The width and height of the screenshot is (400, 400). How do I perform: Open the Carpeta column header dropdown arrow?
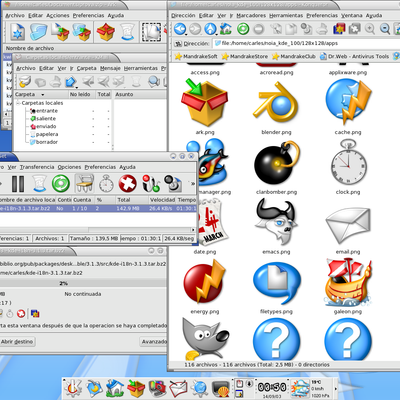click(42, 95)
